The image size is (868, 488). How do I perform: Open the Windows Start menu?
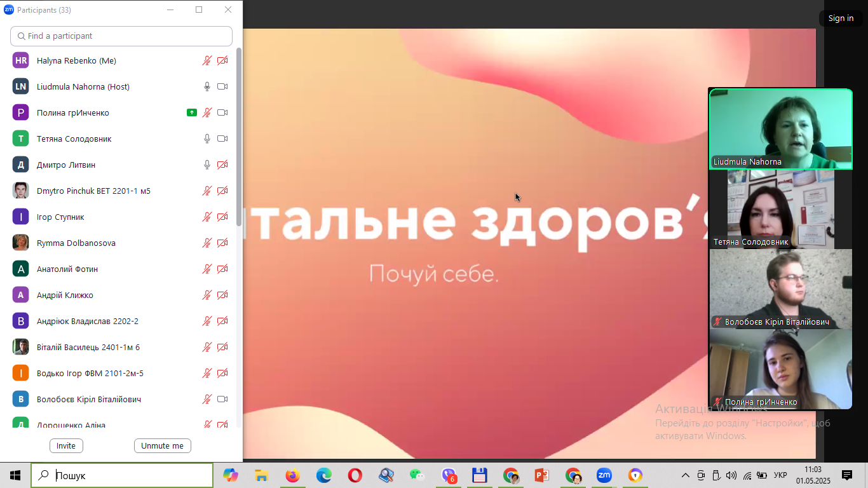click(x=15, y=475)
